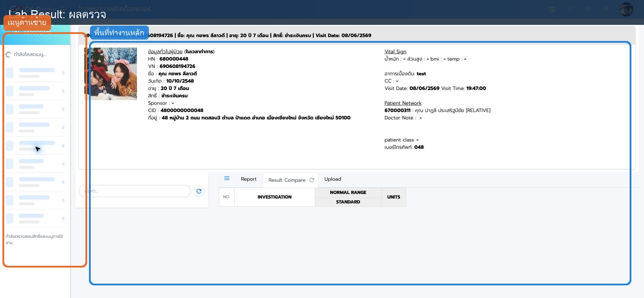This screenshot has width=644, height=298.
Task: Click the NO. column header
Action: 227,197
